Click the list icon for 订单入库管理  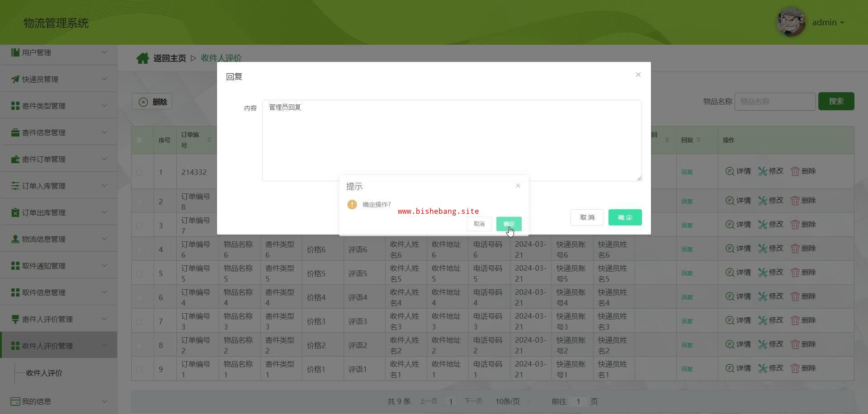point(15,186)
